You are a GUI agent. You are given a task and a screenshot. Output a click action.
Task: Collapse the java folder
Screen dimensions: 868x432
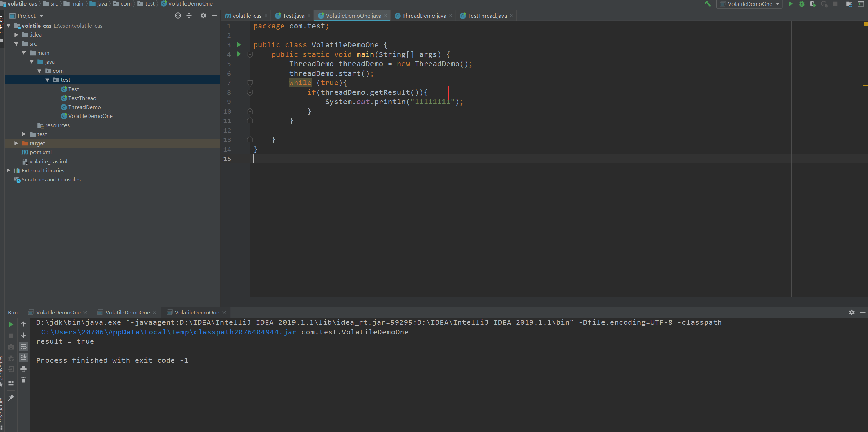(32, 62)
